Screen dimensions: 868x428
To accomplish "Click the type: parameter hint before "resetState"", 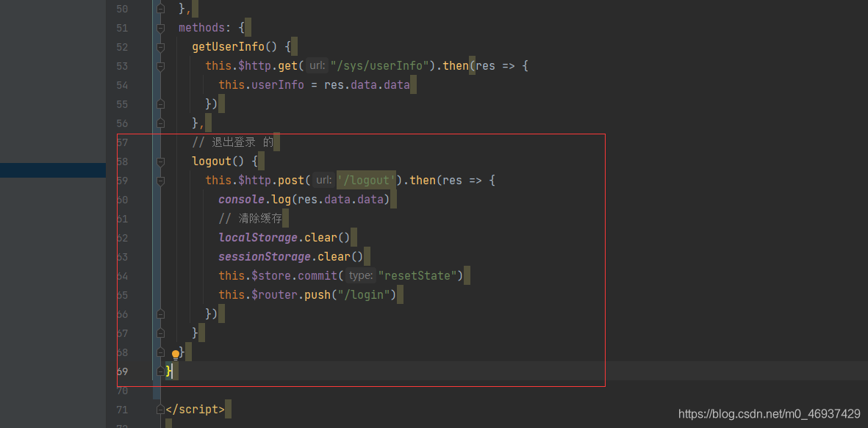I will (x=361, y=275).
